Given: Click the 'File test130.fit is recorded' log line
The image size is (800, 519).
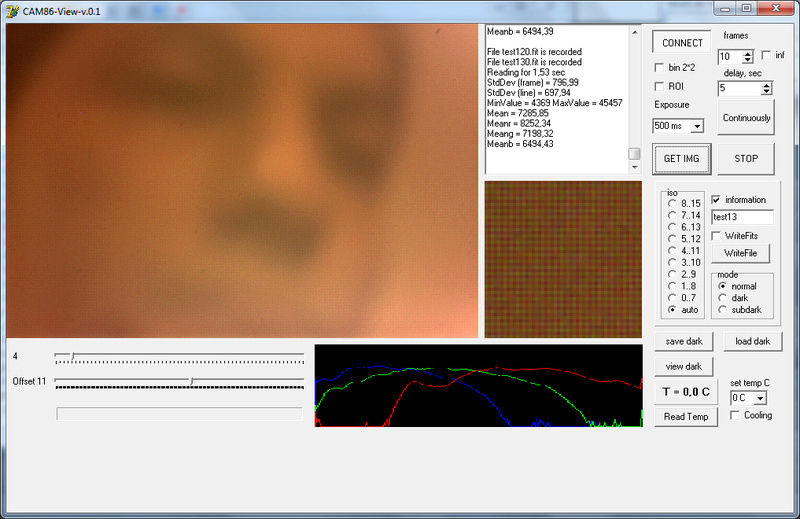Looking at the screenshot, I should tap(534, 62).
